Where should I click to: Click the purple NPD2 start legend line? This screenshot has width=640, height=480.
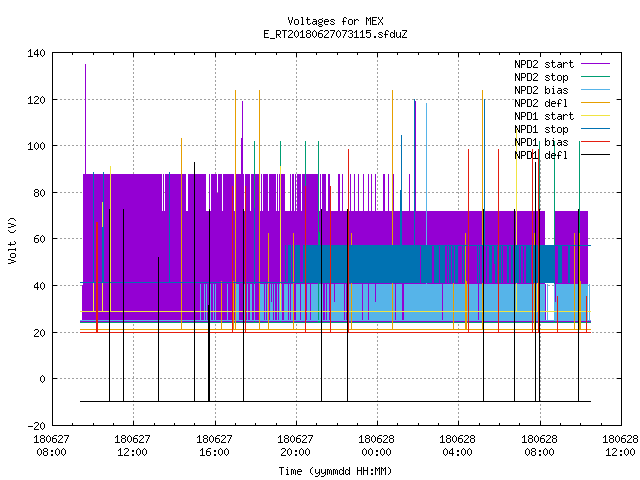pyautogui.click(x=595, y=64)
